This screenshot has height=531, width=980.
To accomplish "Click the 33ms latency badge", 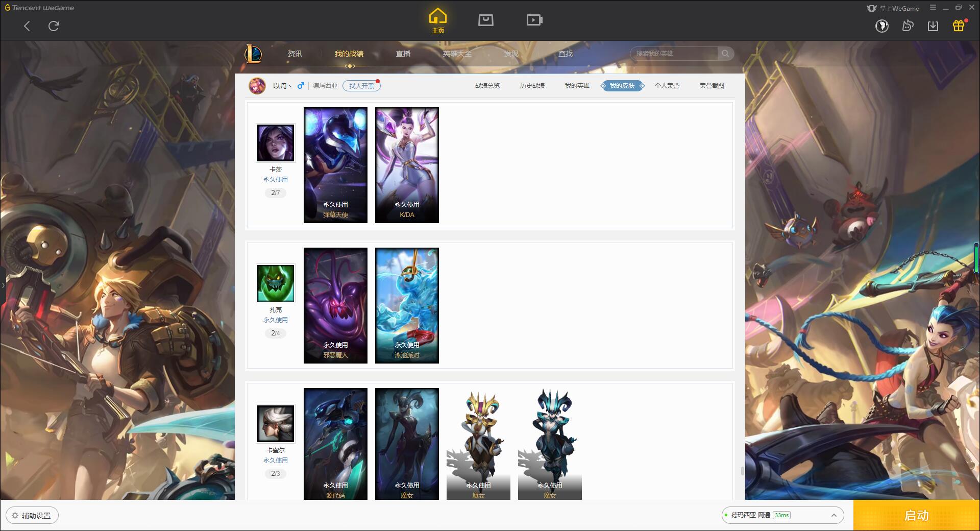I will point(781,515).
